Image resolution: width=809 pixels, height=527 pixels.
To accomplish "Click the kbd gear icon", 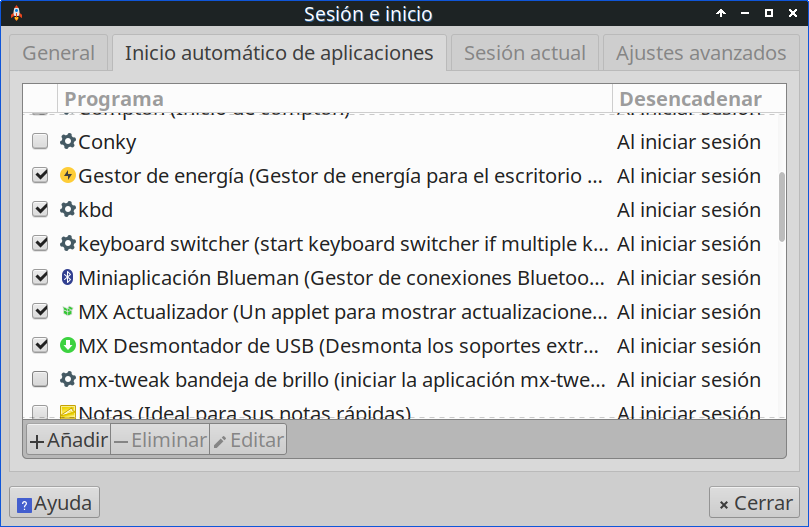I will click(x=68, y=210).
